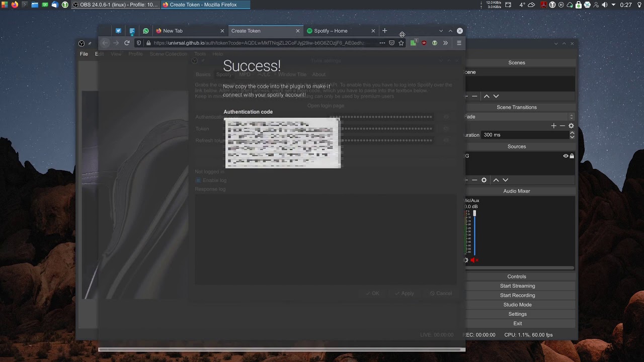
Task: Open the Fade transition dropdown
Action: click(x=519, y=117)
